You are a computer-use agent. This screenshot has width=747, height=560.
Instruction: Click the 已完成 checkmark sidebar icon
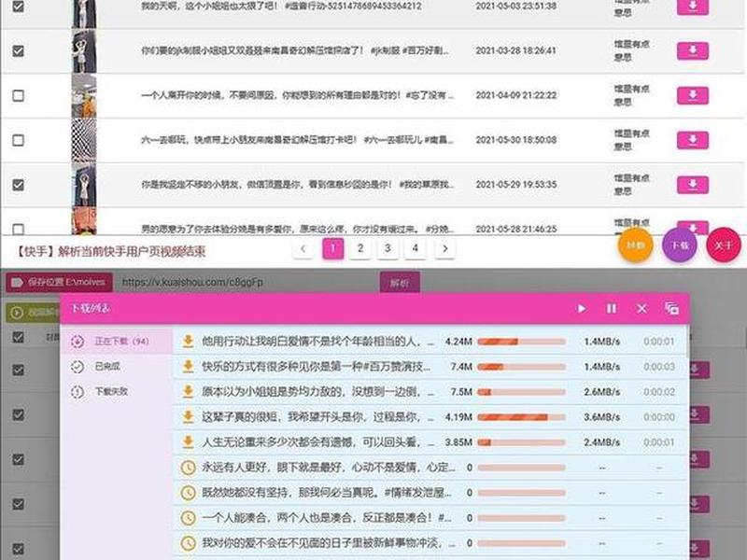coord(78,366)
